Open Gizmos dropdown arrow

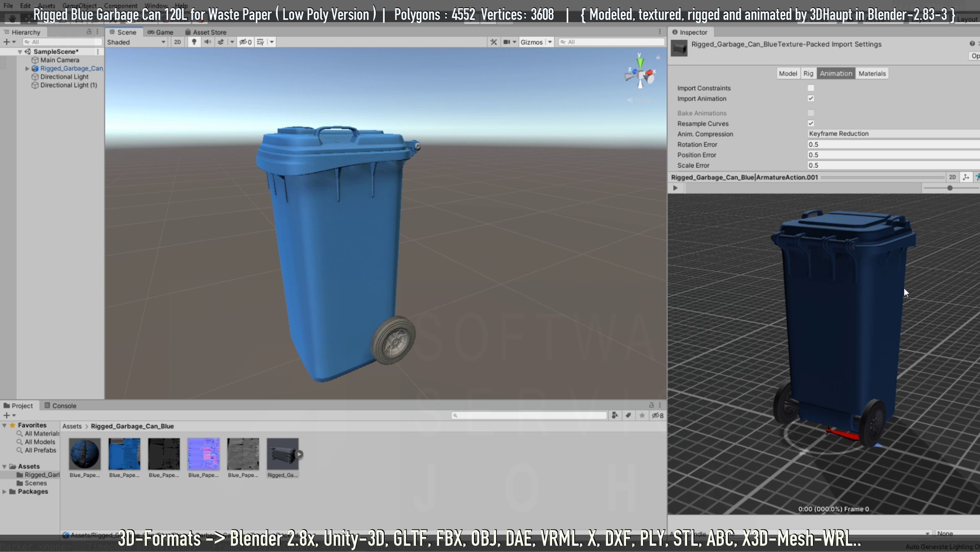coord(550,42)
